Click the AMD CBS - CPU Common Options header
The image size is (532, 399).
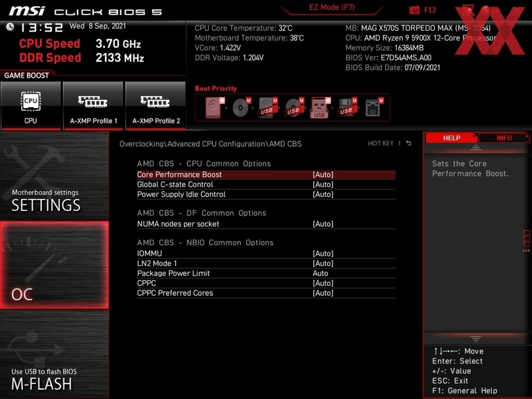[204, 164]
